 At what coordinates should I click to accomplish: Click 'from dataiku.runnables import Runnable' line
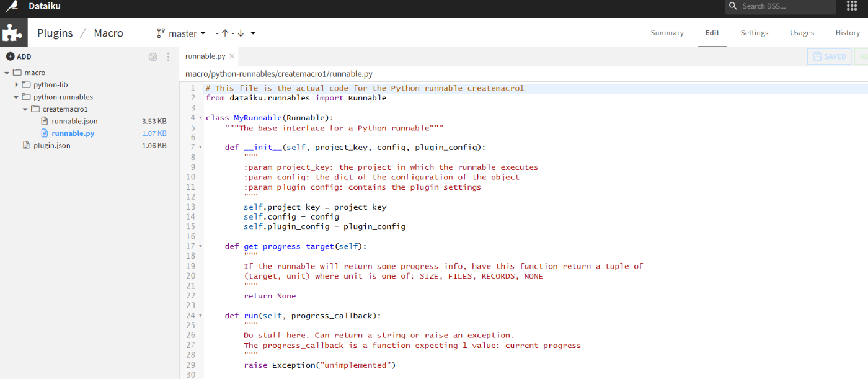point(296,98)
